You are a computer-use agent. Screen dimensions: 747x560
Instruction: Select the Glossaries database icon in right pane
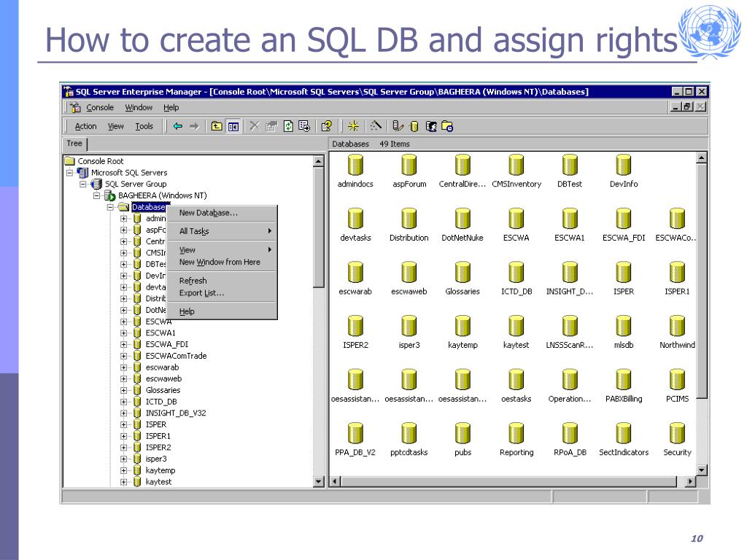pos(462,273)
